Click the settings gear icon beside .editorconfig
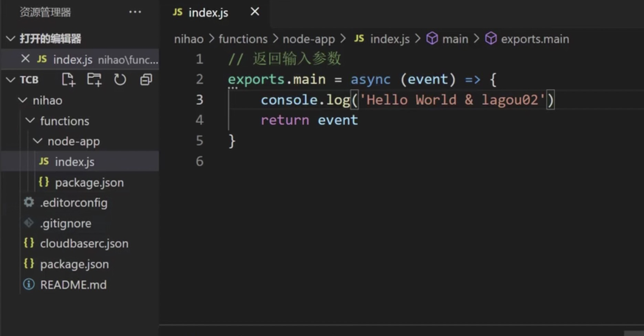Image resolution: width=644 pixels, height=336 pixels. 28,202
